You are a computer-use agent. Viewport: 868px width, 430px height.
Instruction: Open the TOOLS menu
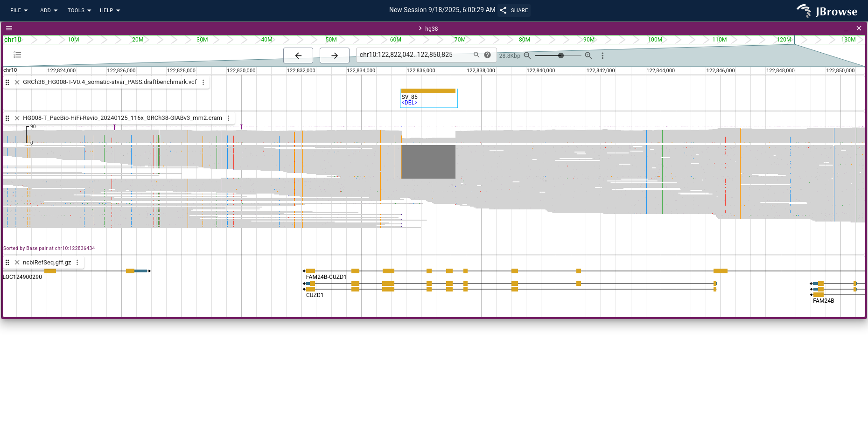click(x=79, y=10)
